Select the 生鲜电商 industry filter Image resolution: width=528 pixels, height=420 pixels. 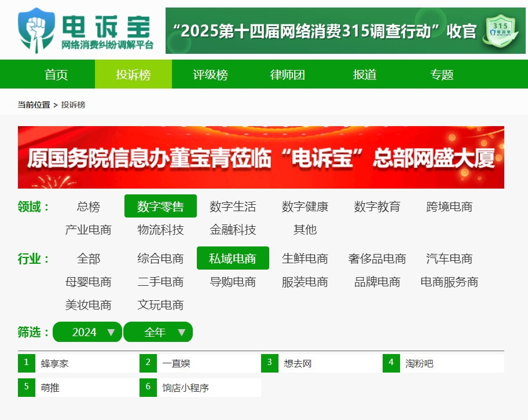(x=305, y=259)
